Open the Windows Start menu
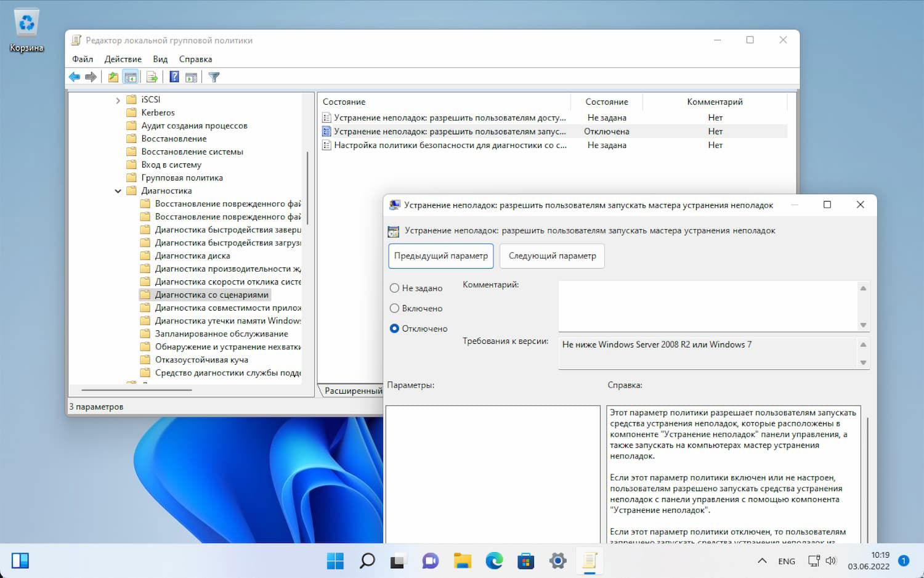Viewport: 924px width, 578px height. [x=335, y=561]
